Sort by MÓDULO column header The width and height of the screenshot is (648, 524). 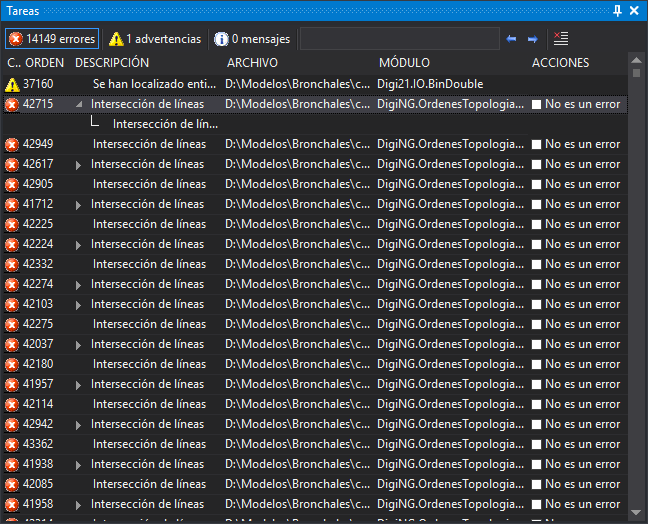(x=405, y=63)
